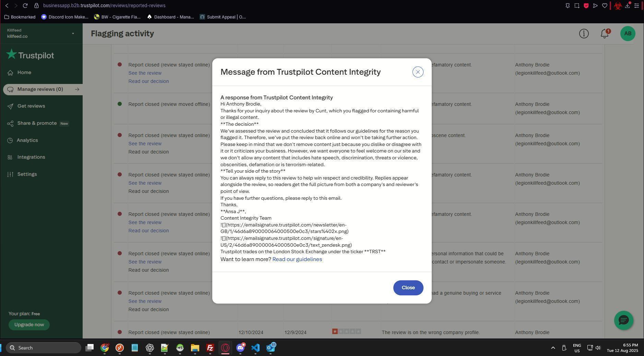Show hidden system tray icons
Screen dimensions: 644x356
click(x=553, y=348)
